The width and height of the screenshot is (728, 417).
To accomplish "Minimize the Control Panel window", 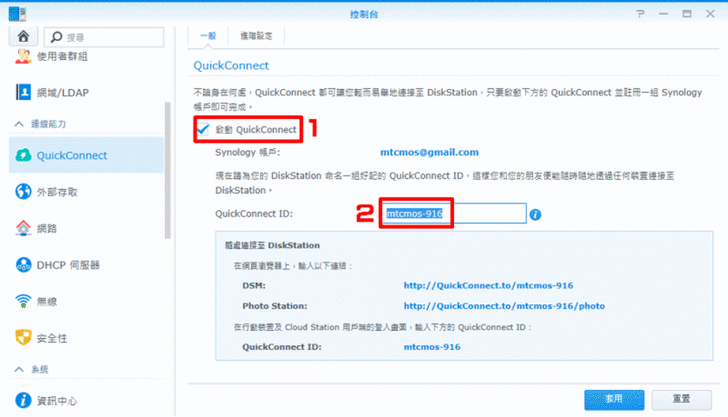I will click(x=663, y=14).
